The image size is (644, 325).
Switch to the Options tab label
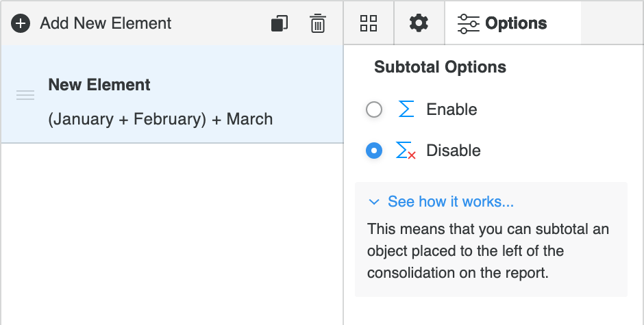(x=516, y=23)
